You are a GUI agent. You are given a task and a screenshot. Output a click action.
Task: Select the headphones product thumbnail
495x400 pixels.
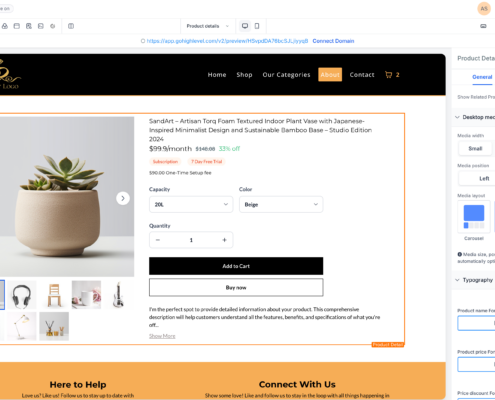click(22, 295)
